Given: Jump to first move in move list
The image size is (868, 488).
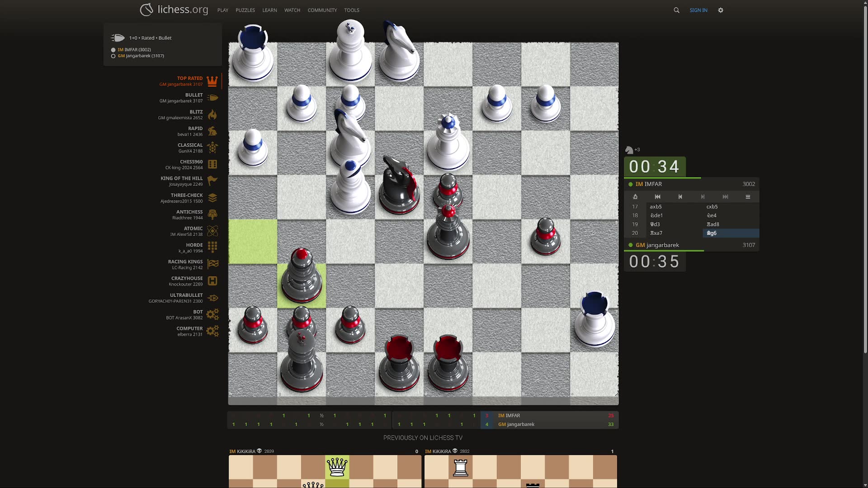Looking at the screenshot, I should [x=657, y=197].
